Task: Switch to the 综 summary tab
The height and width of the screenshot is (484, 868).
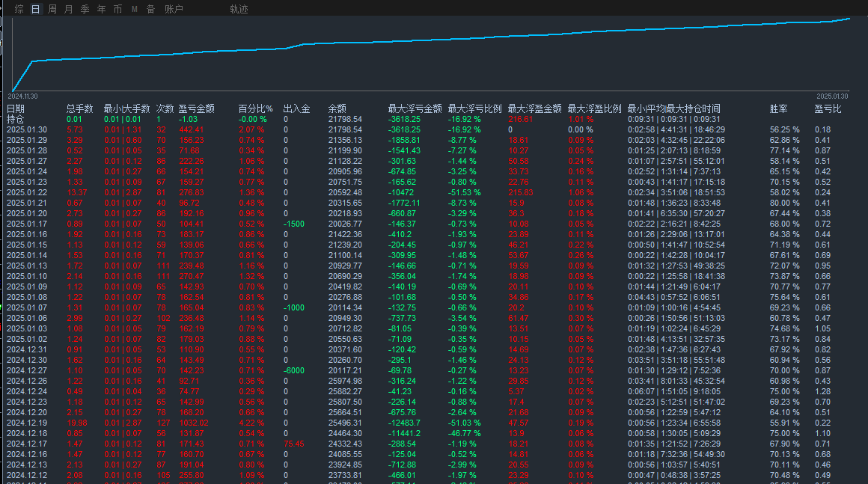Action: 19,10
